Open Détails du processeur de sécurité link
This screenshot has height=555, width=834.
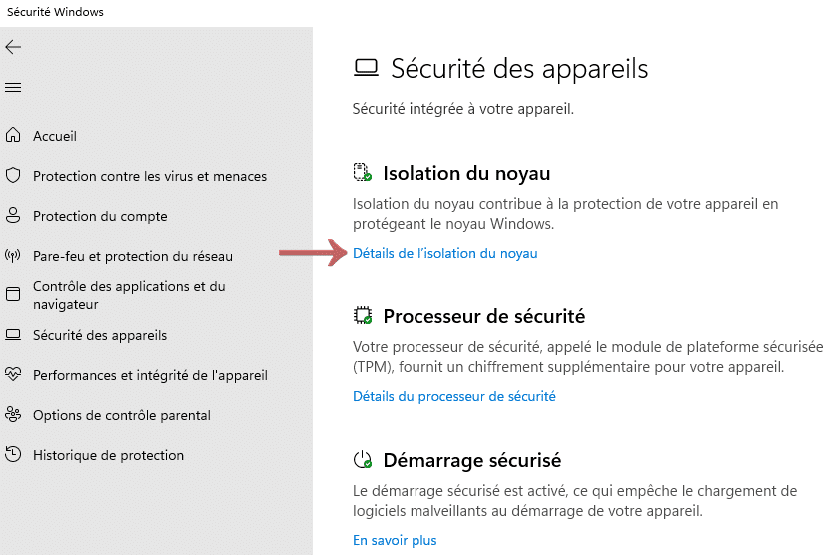[x=454, y=396]
